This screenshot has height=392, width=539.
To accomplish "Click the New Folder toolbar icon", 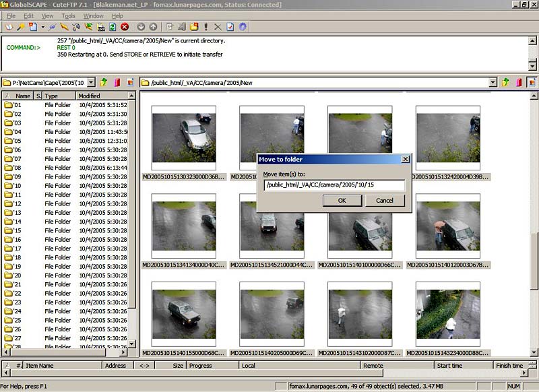I will (193, 27).
